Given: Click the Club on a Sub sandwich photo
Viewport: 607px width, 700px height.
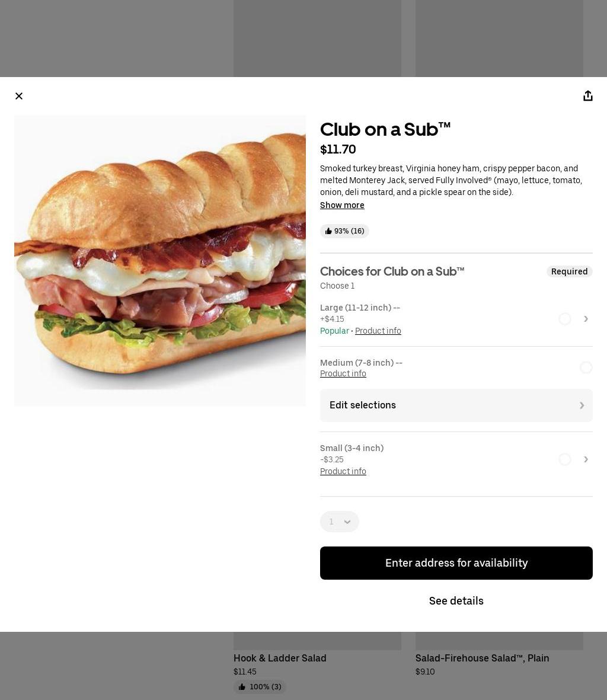Looking at the screenshot, I should click(160, 261).
